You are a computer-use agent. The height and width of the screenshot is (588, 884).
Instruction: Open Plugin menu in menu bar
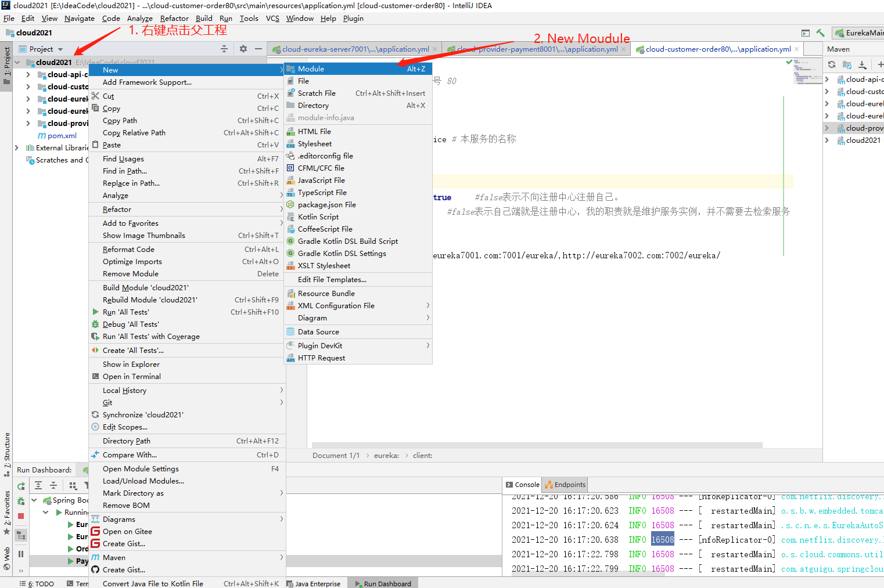353,19
